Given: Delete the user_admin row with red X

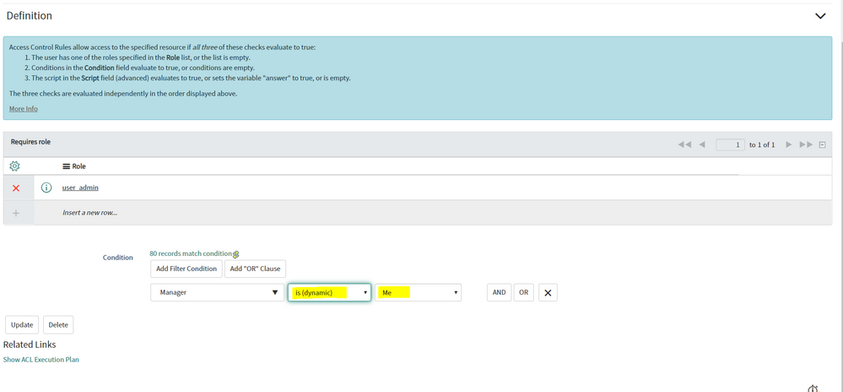Looking at the screenshot, I should [x=16, y=188].
